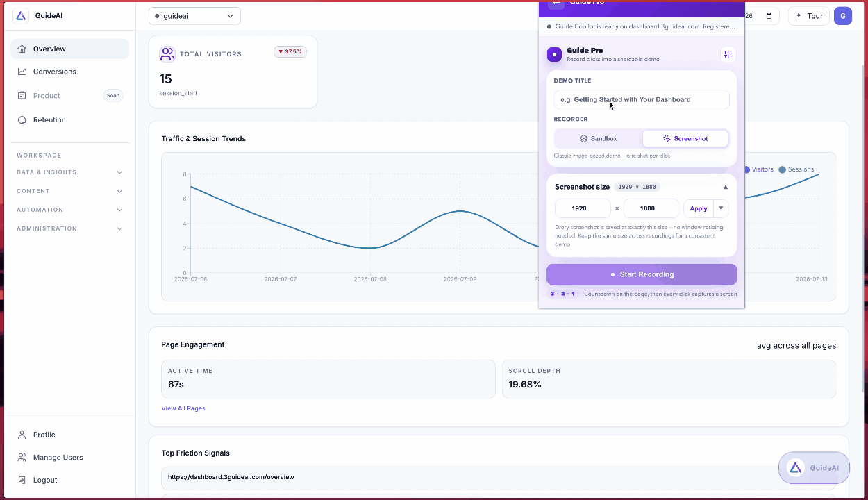This screenshot has height=500, width=868.
Task: Select the Sandbox recorder mode
Action: 598,139
